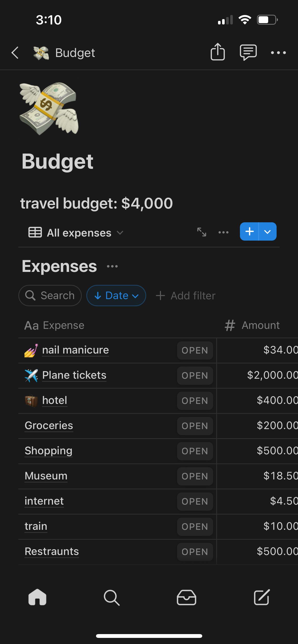Image resolution: width=298 pixels, height=644 pixels.
Task: Open the share sheet icon
Action: coord(218,52)
